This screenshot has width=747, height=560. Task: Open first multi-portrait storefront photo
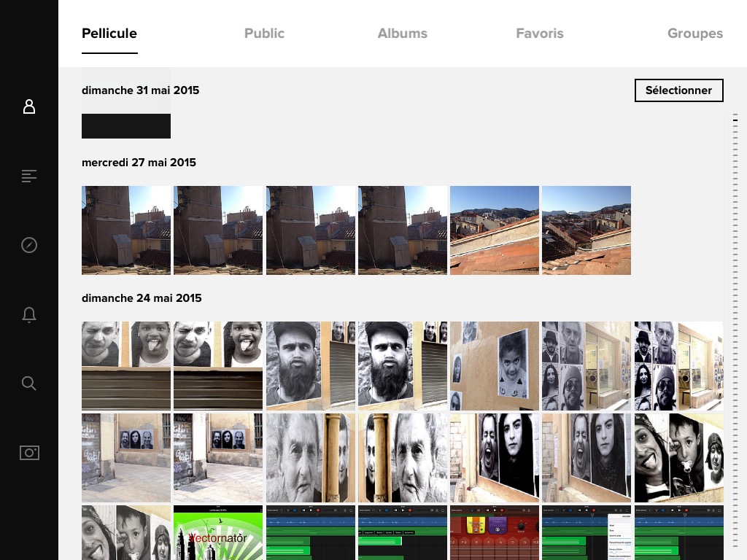pyautogui.click(x=587, y=366)
